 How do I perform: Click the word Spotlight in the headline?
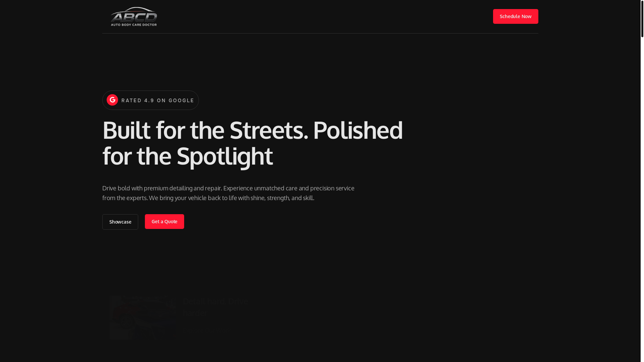click(224, 156)
